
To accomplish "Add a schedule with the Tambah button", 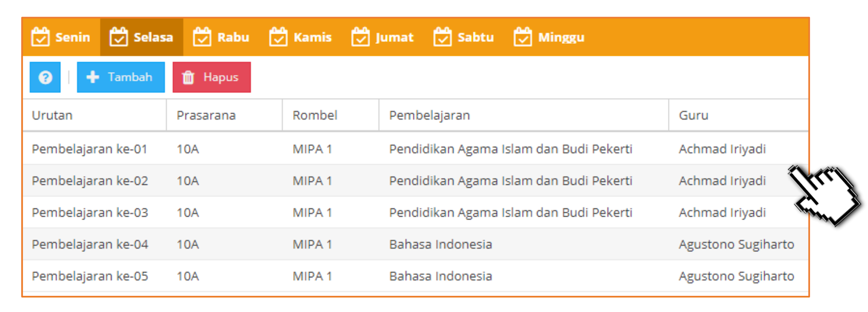I will (120, 77).
